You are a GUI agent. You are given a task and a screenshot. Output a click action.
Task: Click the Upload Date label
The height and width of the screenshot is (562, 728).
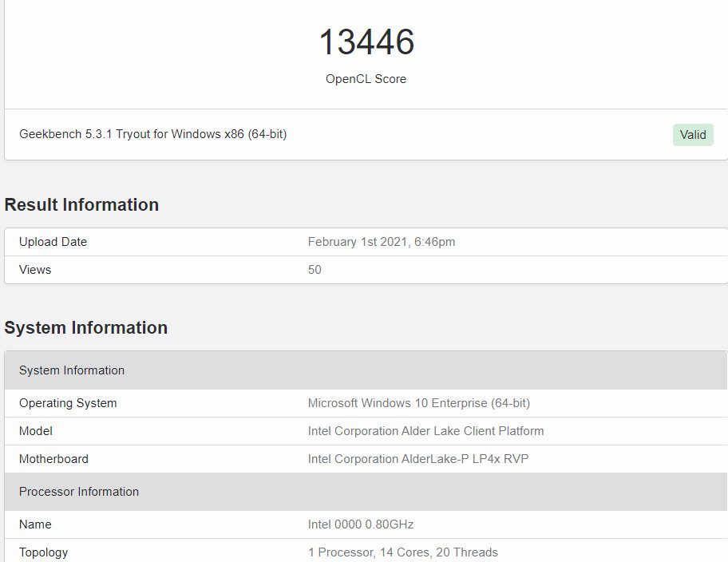(53, 242)
